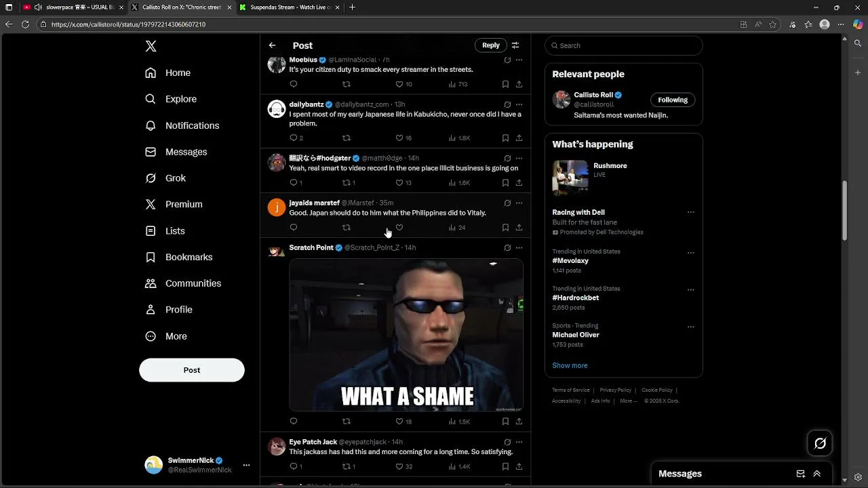Open a new browser tab
The width and height of the screenshot is (868, 488).
(x=352, y=7)
